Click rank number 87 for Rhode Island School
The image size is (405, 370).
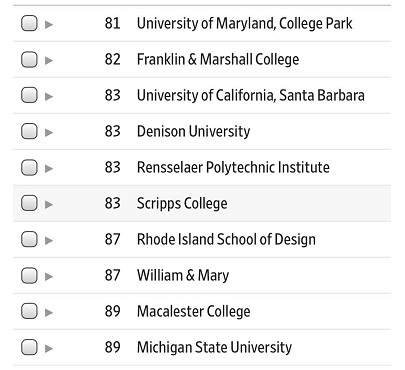pyautogui.click(x=112, y=239)
